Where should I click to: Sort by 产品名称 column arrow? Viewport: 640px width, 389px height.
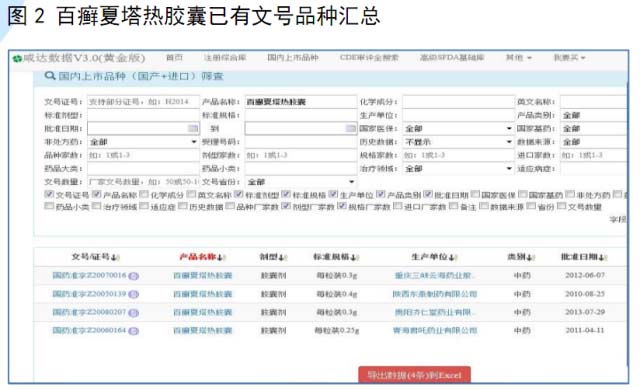pyautogui.click(x=220, y=258)
